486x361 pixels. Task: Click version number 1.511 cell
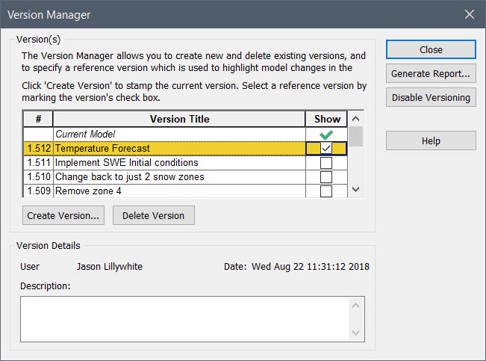pos(38,163)
